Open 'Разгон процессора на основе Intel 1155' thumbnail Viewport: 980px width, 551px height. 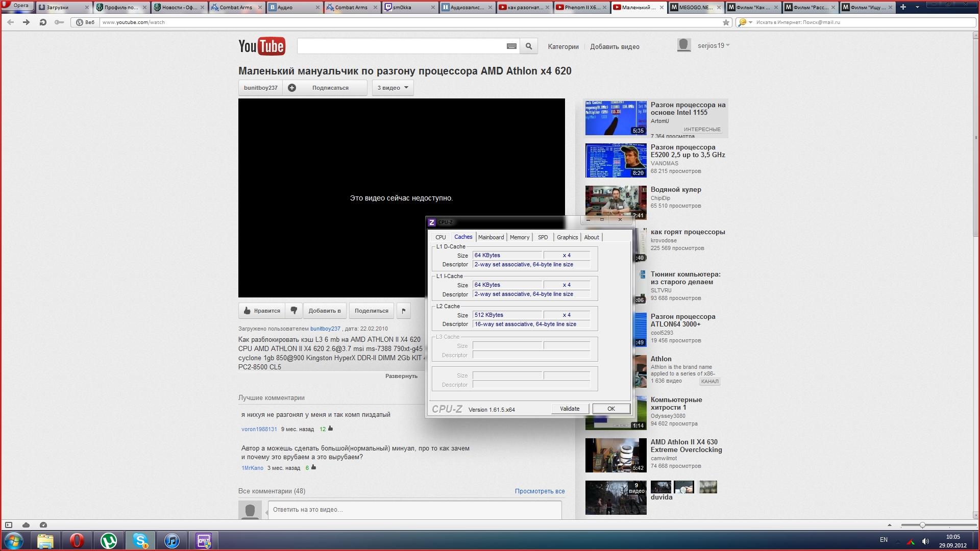pyautogui.click(x=616, y=118)
